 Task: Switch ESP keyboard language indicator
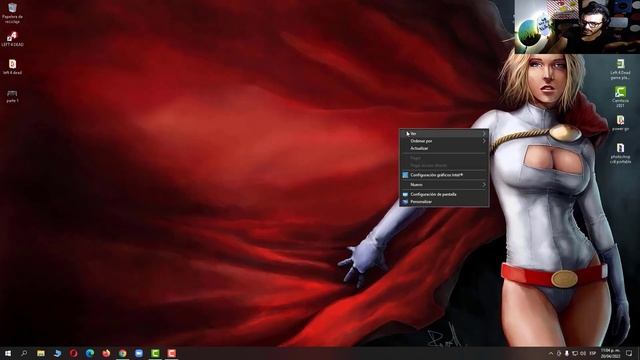click(x=593, y=353)
